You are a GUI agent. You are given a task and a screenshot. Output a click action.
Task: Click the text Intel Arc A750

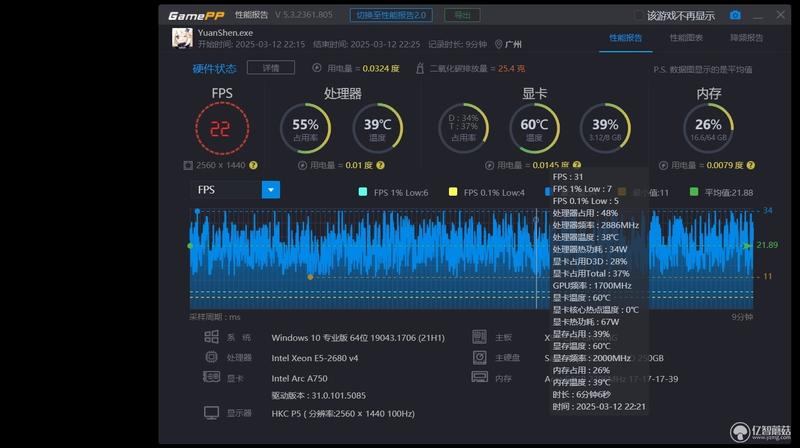click(x=299, y=379)
